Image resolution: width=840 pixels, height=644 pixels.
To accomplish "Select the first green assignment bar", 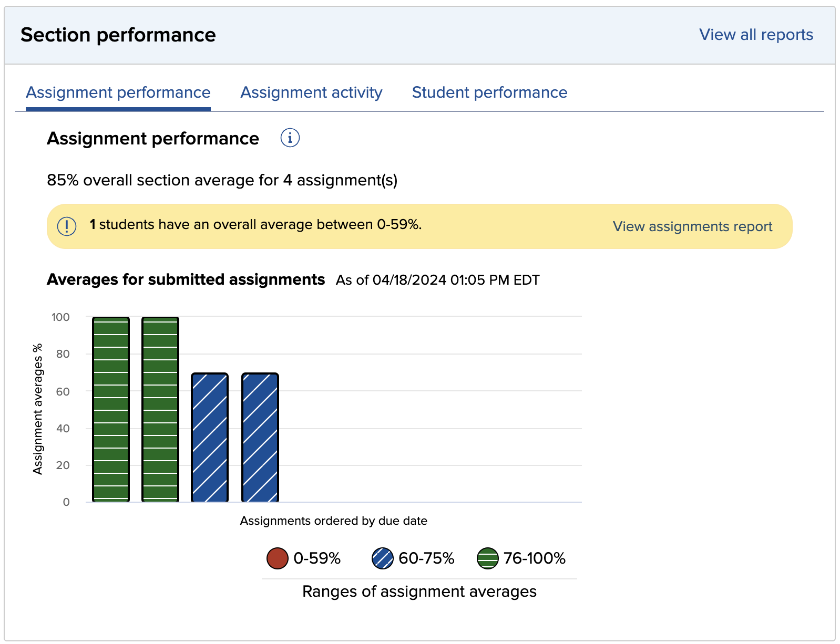I will pyautogui.click(x=111, y=410).
